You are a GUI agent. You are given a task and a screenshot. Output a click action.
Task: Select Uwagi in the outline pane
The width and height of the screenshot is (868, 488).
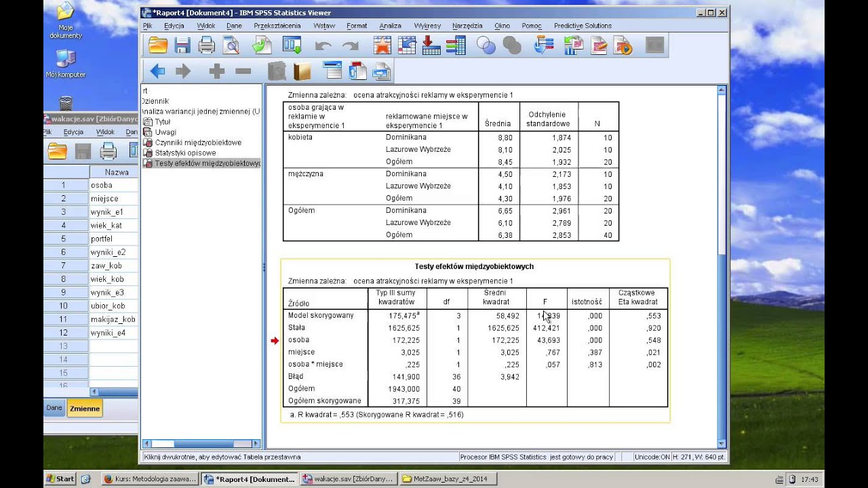click(x=165, y=132)
